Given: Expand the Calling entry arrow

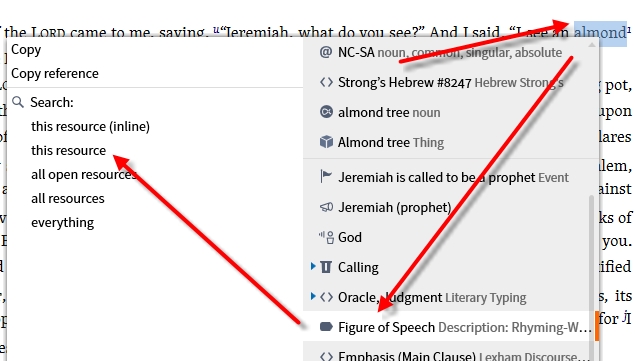Looking at the screenshot, I should pyautogui.click(x=313, y=266).
